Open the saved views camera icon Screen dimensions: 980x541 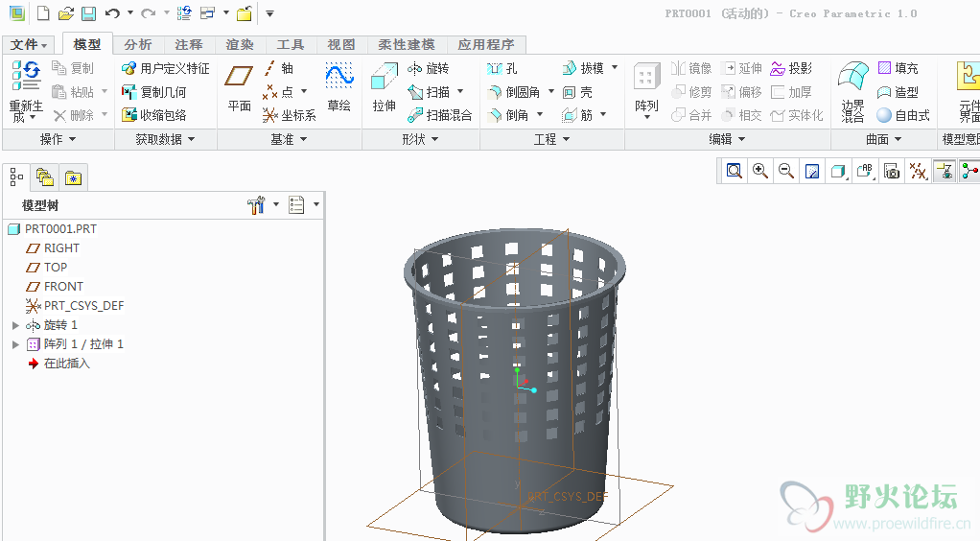(x=891, y=171)
